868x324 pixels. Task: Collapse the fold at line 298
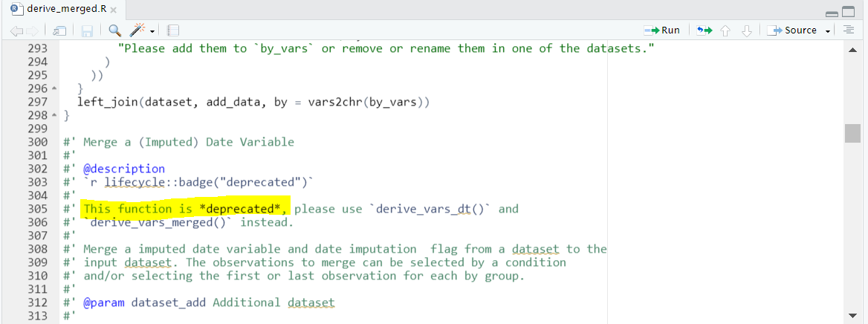pyautogui.click(x=54, y=115)
